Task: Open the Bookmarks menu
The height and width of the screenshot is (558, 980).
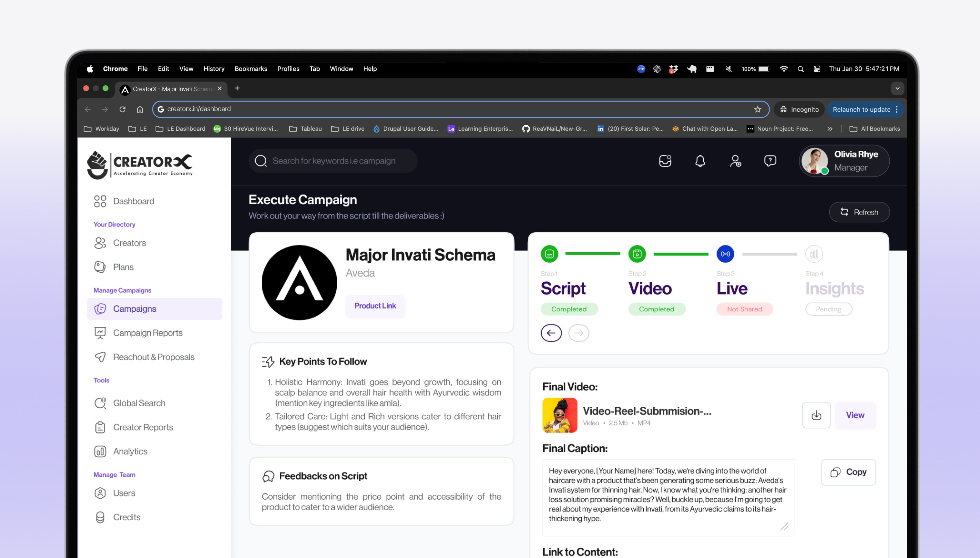Action: 251,69
